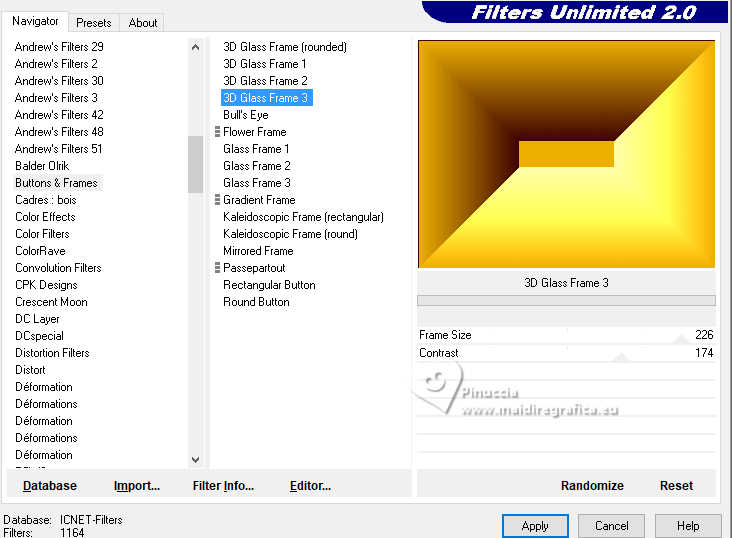Select Buttons & Frames category
This screenshot has height=538, width=732.
pyautogui.click(x=56, y=183)
